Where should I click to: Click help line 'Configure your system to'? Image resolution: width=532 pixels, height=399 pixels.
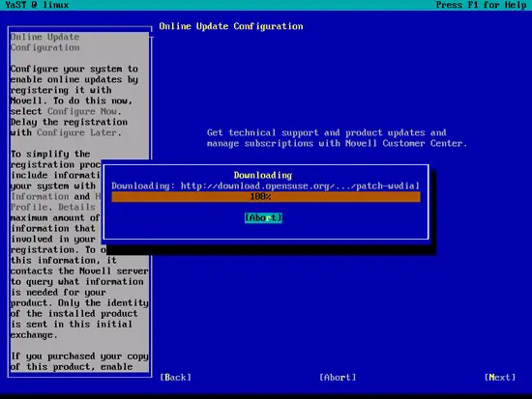click(74, 69)
